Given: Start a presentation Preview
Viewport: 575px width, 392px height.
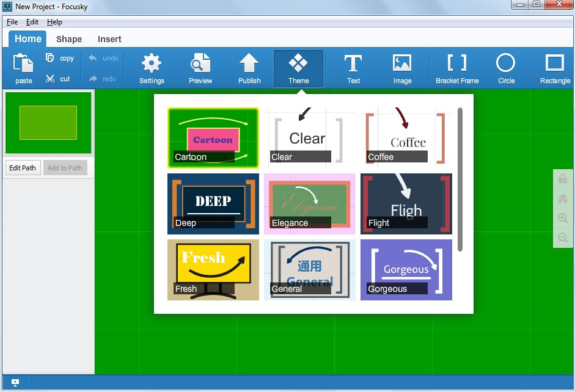Looking at the screenshot, I should [x=200, y=68].
